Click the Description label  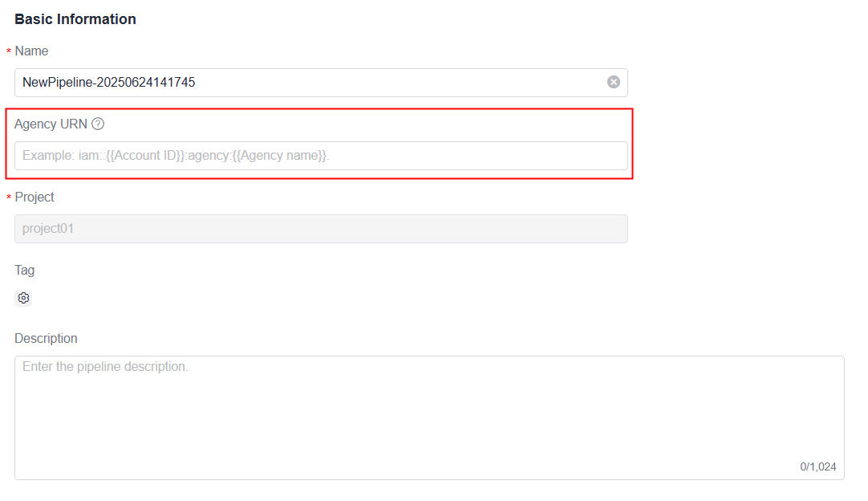click(46, 339)
